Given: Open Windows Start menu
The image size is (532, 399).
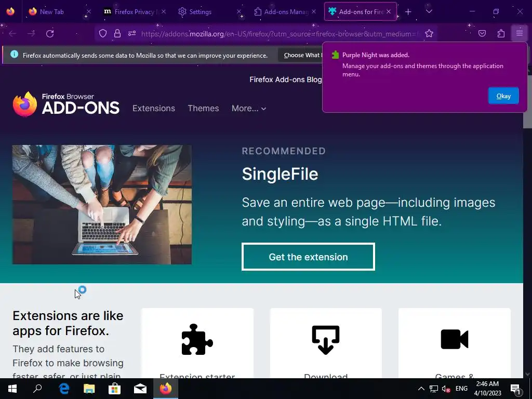Looking at the screenshot, I should click(x=12, y=389).
